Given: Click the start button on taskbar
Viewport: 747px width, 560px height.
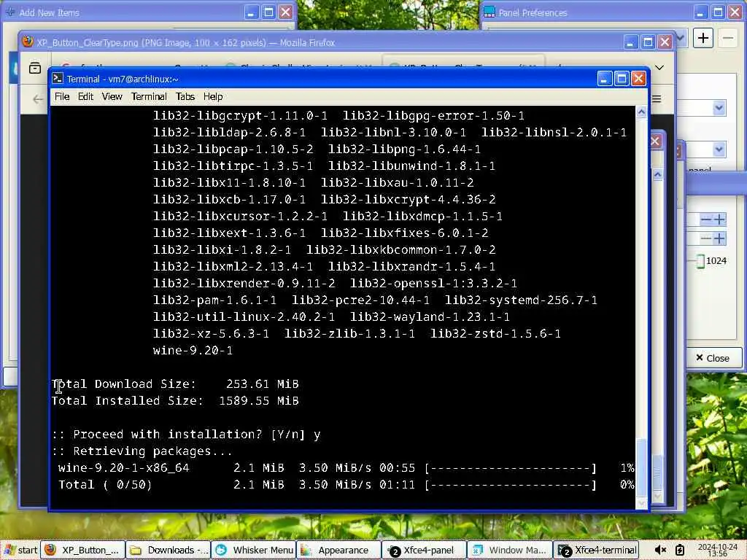Looking at the screenshot, I should click(20, 550).
